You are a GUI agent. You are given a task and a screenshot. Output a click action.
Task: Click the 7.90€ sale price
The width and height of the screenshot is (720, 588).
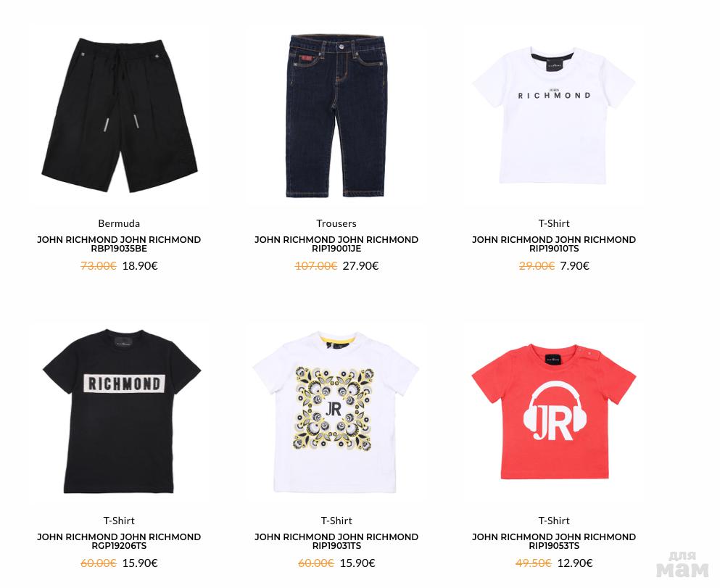pyautogui.click(x=575, y=266)
